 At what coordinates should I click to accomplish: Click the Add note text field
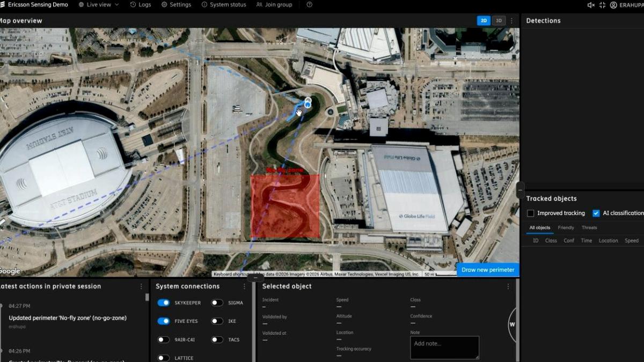click(444, 348)
